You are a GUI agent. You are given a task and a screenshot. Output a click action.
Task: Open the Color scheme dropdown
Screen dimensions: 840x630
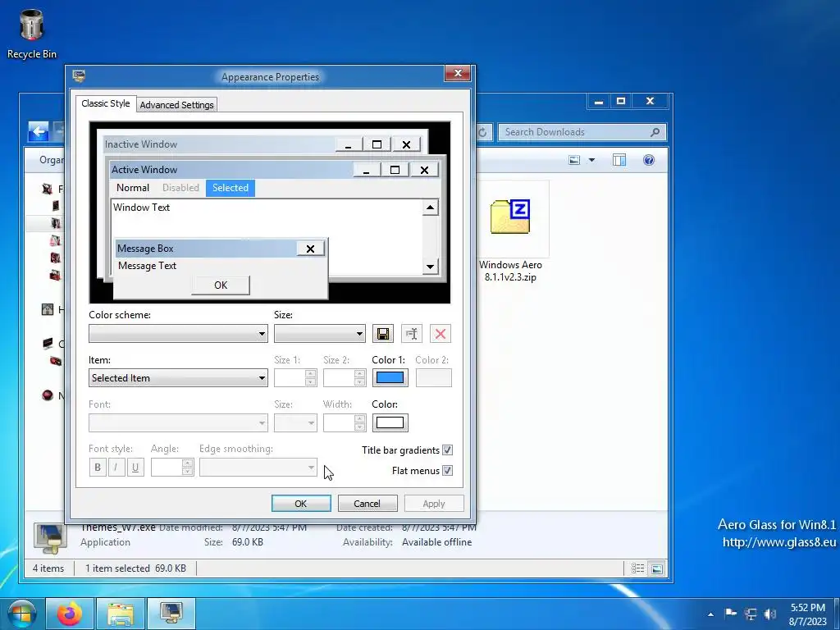[178, 334]
